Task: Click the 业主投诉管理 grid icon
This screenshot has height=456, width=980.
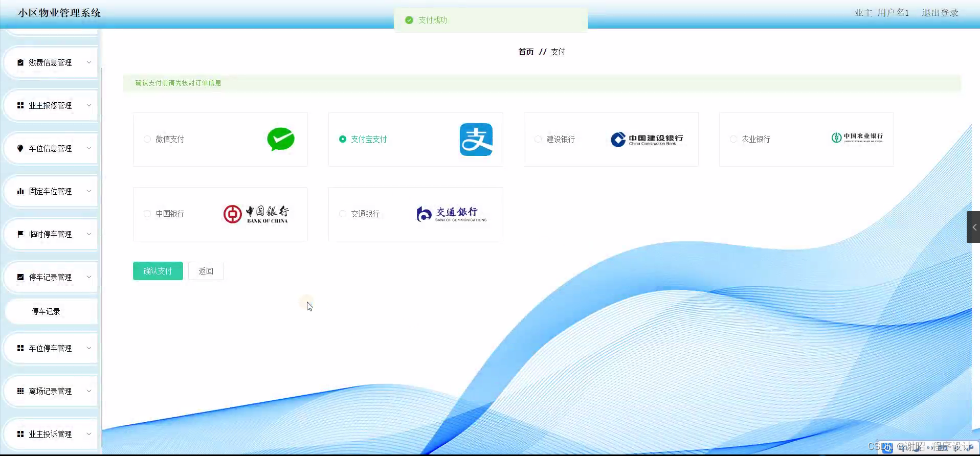Action: (x=20, y=434)
